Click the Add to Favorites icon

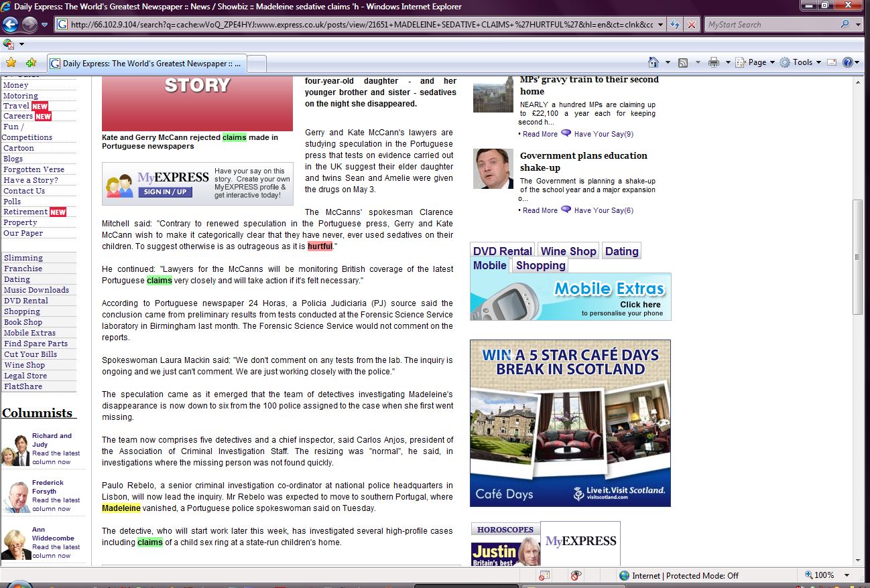pos(31,63)
